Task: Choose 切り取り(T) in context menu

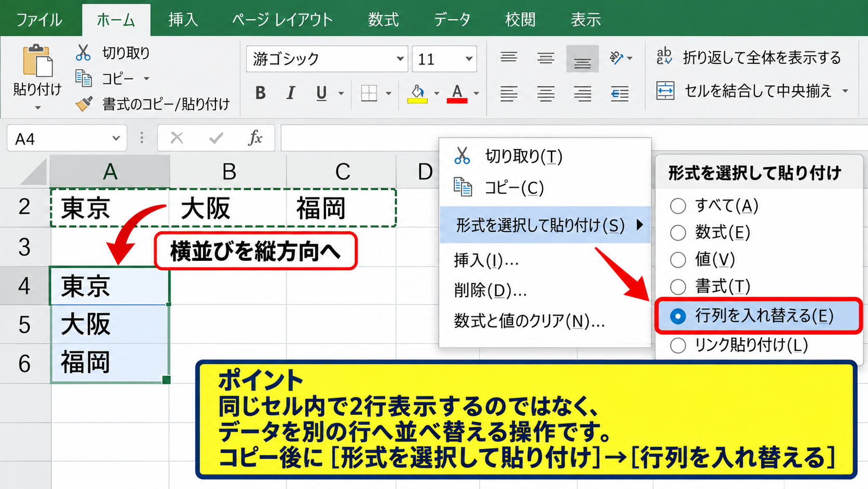Action: coord(545,156)
